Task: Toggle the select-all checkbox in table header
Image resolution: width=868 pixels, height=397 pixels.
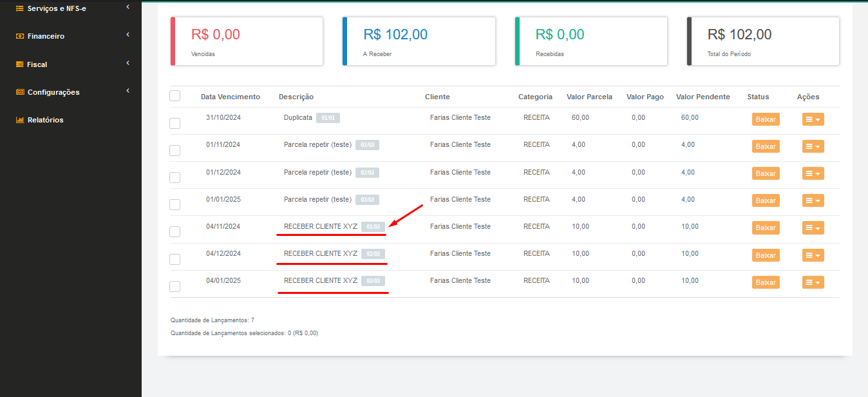Action: (x=175, y=96)
